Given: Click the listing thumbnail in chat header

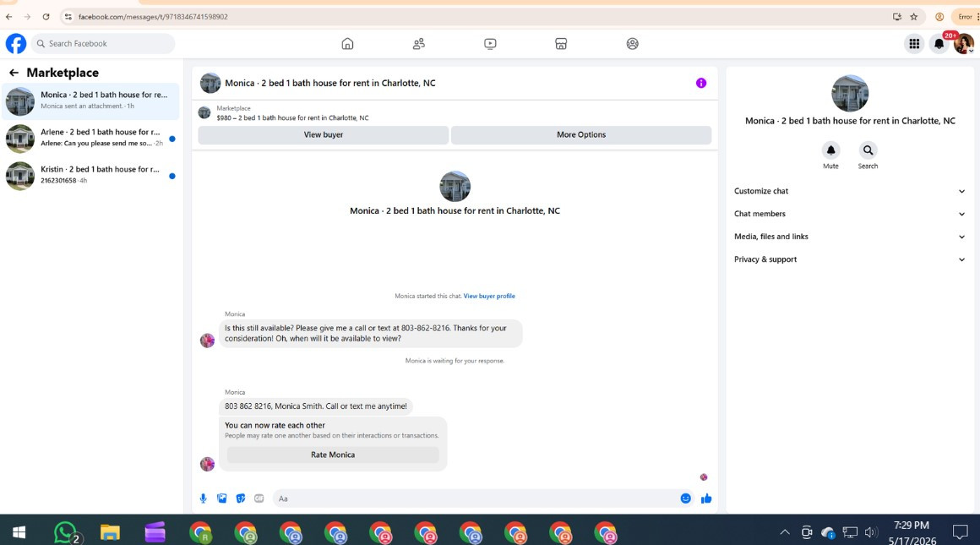Looking at the screenshot, I should [210, 83].
